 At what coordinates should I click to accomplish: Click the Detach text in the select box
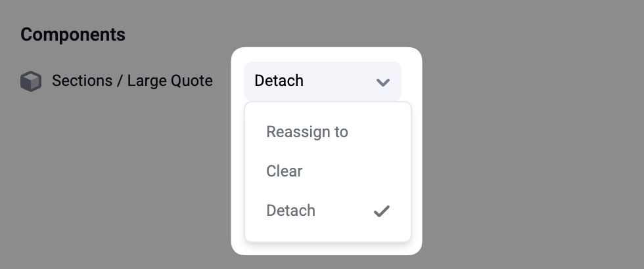coord(279,81)
